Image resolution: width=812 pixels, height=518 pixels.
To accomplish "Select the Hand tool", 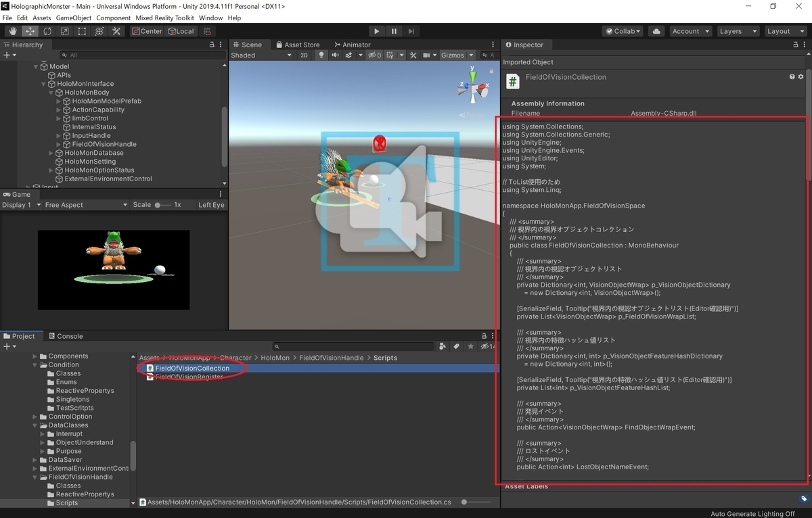I will pos(13,31).
